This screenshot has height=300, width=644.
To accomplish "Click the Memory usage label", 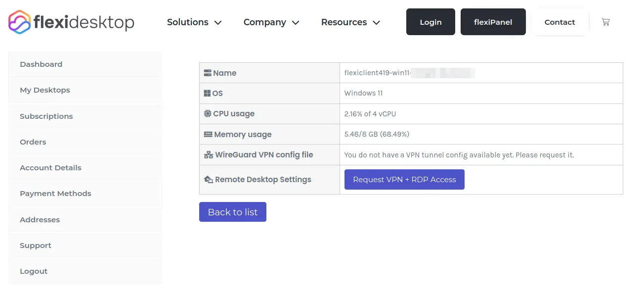I will [x=243, y=135].
